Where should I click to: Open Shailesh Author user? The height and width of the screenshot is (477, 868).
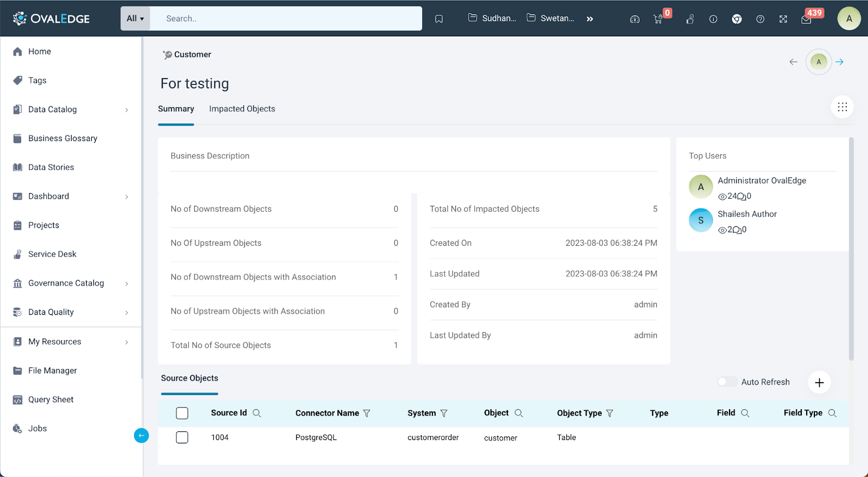[x=747, y=214]
